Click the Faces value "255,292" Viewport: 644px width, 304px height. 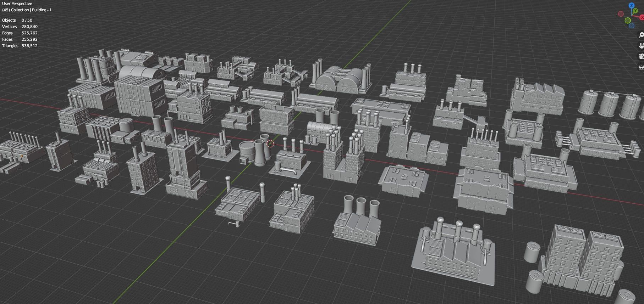pos(29,39)
